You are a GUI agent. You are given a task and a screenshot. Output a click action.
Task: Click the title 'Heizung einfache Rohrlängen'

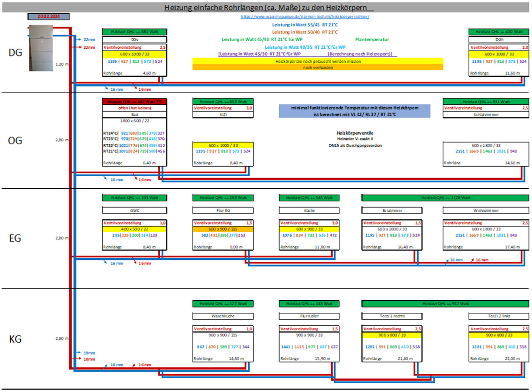tap(265, 7)
